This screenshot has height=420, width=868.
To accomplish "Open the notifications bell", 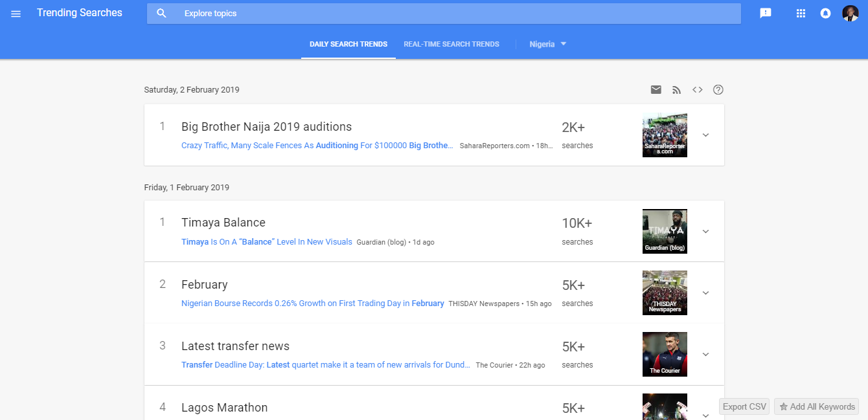I will (825, 14).
